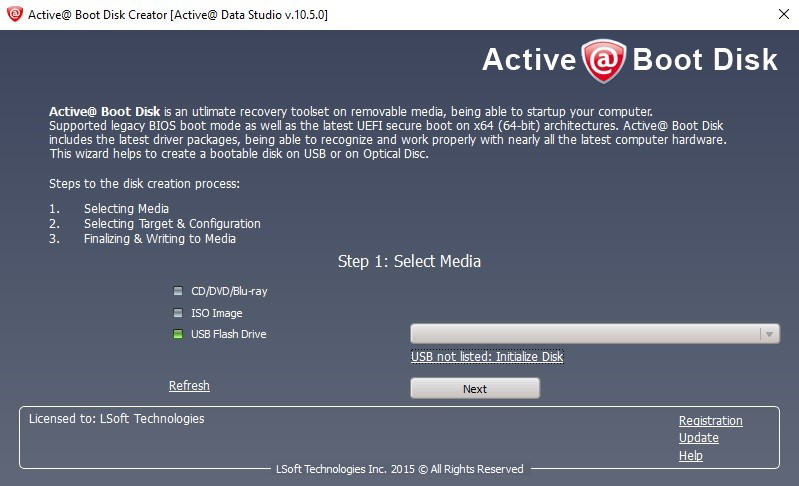Click the 'Selecting Target & Configuration' step text
799x486 pixels.
(x=172, y=224)
